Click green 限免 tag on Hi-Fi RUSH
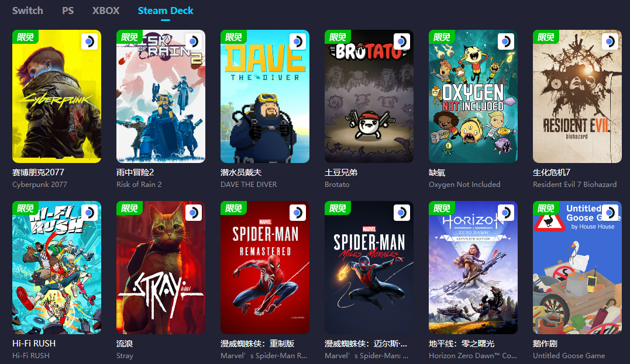The height and width of the screenshot is (364, 630). coord(25,208)
